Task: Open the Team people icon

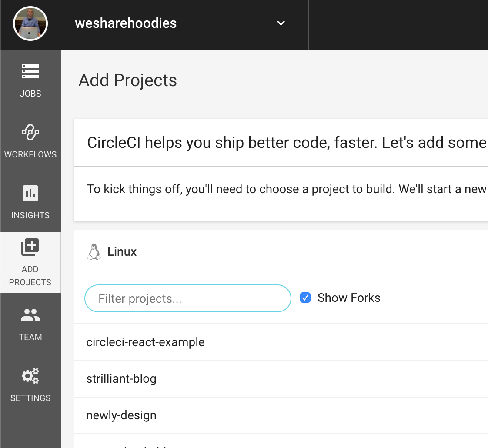Action: point(30,315)
